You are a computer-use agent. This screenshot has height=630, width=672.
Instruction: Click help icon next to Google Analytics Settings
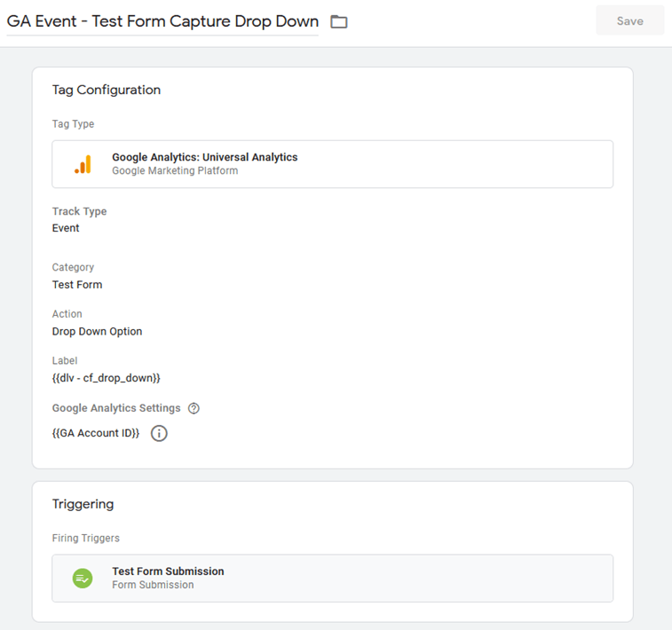click(194, 409)
